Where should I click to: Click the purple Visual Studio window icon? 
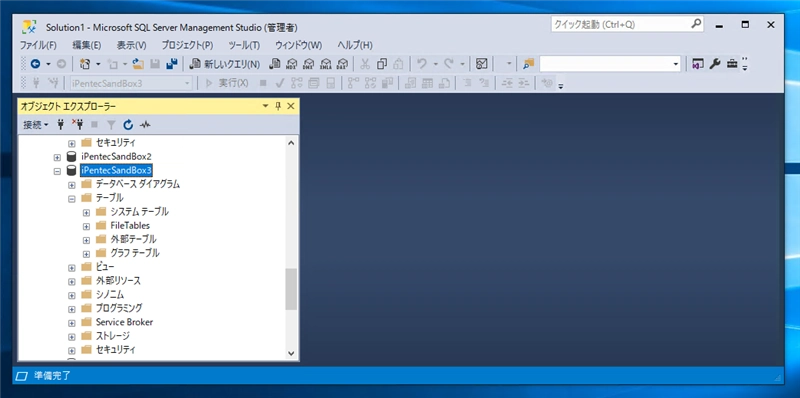[x=697, y=64]
